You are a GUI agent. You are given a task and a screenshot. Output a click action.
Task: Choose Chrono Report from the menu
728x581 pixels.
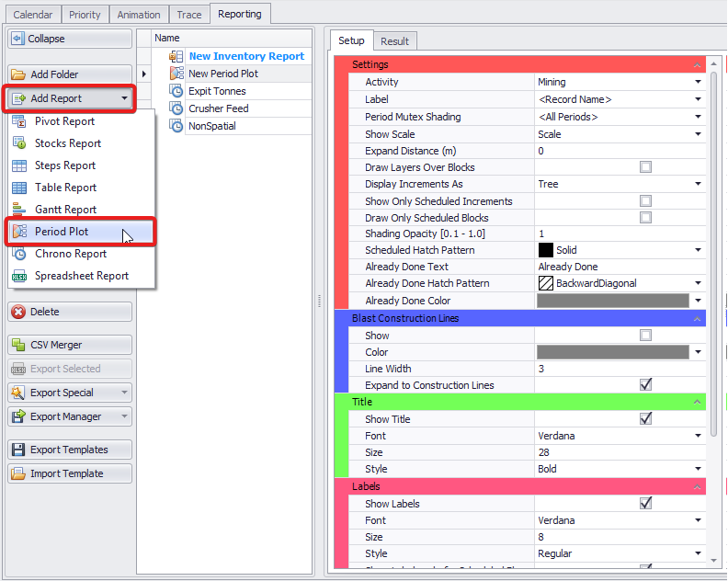[71, 254]
